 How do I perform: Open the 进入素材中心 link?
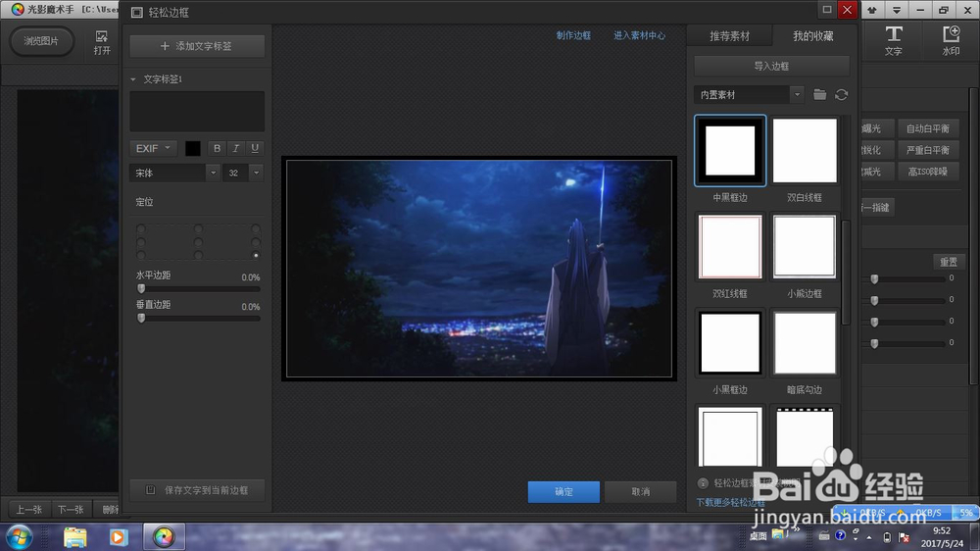point(639,35)
